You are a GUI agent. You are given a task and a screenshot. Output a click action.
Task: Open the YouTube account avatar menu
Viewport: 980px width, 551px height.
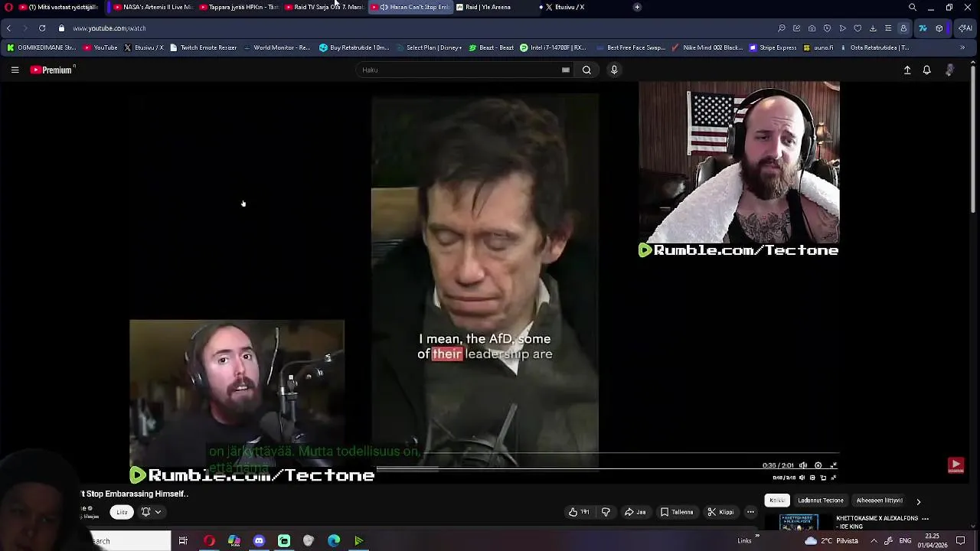[949, 70]
